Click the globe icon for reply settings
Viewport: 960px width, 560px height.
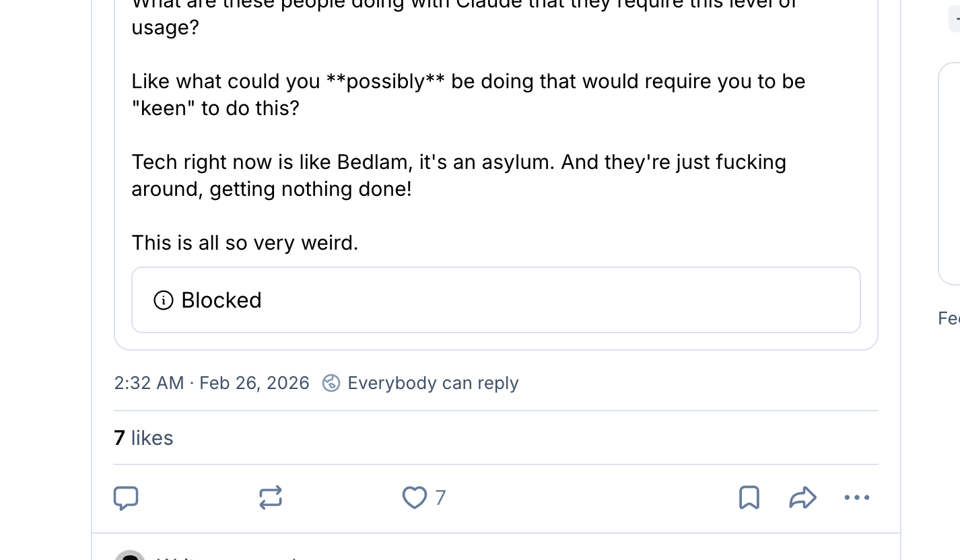click(x=331, y=383)
